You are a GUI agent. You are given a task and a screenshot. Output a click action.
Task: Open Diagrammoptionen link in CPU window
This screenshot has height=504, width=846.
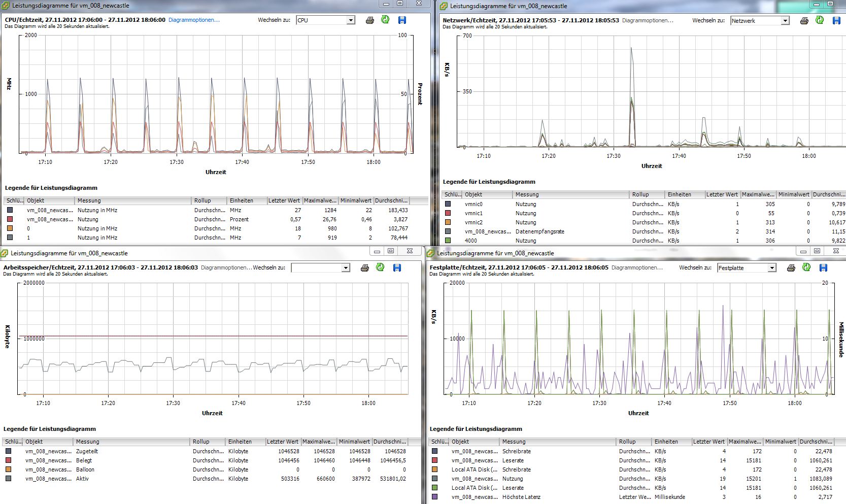click(x=194, y=20)
